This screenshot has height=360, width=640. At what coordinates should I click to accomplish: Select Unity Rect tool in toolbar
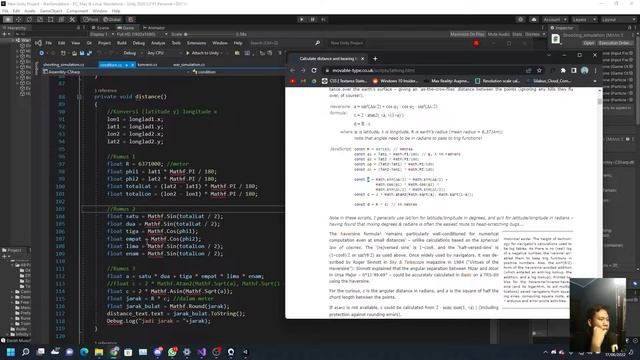pyautogui.click(x=51, y=19)
